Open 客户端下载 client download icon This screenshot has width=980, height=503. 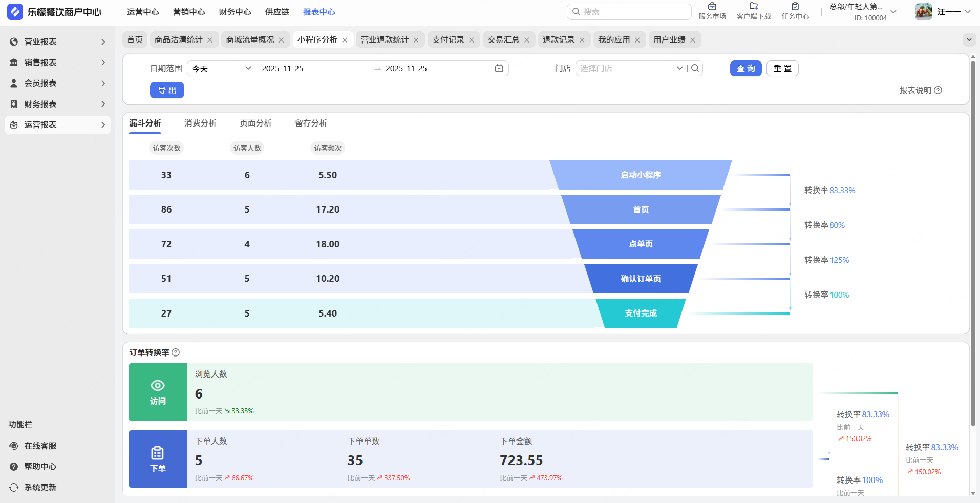[754, 7]
